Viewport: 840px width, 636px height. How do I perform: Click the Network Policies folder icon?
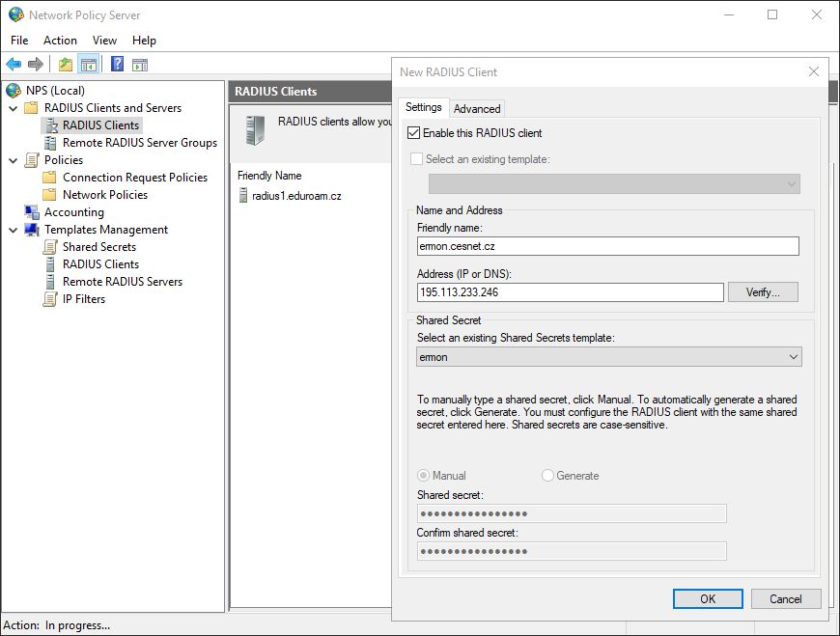[50, 195]
